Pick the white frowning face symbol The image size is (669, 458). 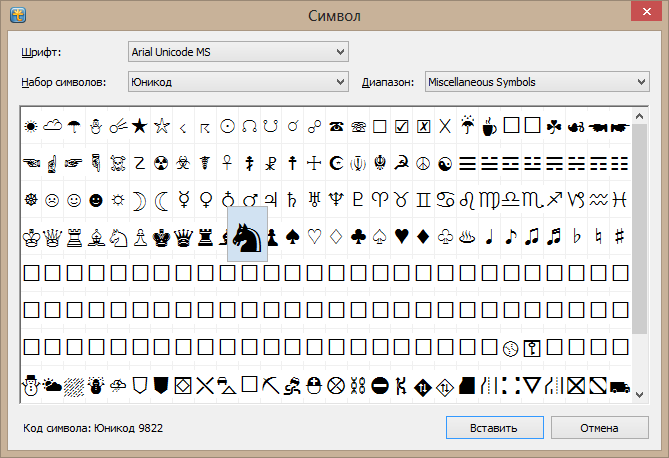[x=52, y=200]
